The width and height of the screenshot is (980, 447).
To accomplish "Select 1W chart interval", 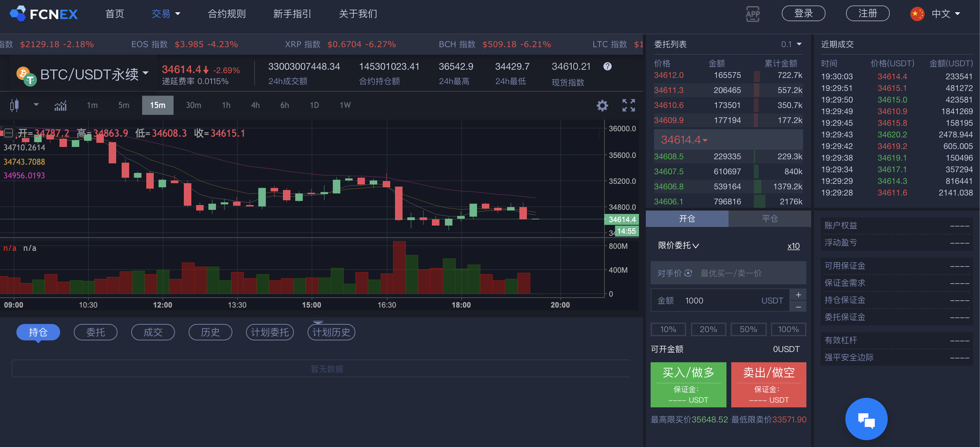I will [x=345, y=105].
